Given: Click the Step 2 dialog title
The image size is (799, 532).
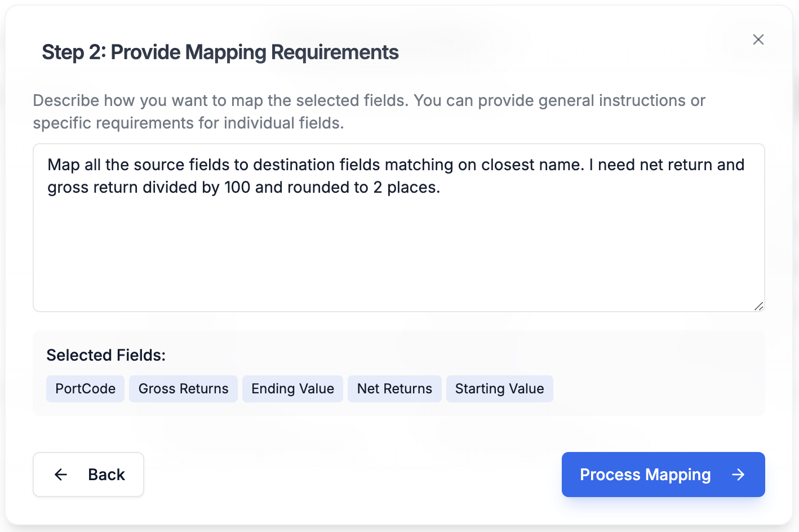Looking at the screenshot, I should (220, 52).
